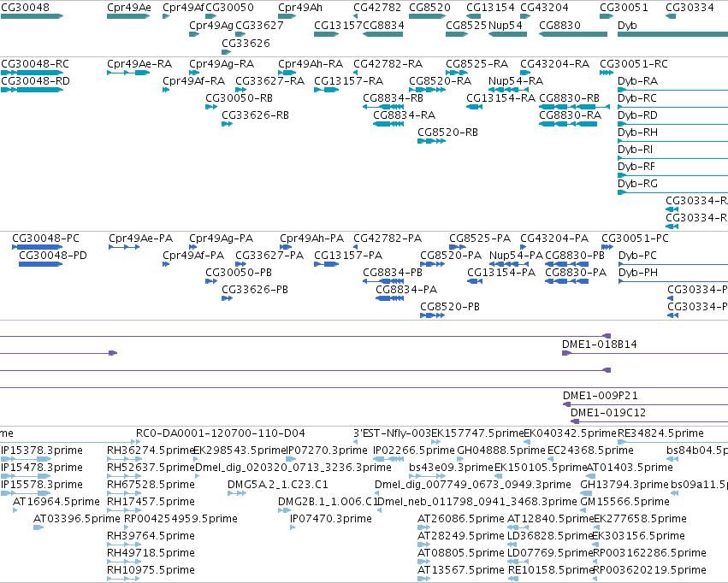Click transcript CG8830-RB
This screenshot has height=583, width=728.
click(569, 98)
